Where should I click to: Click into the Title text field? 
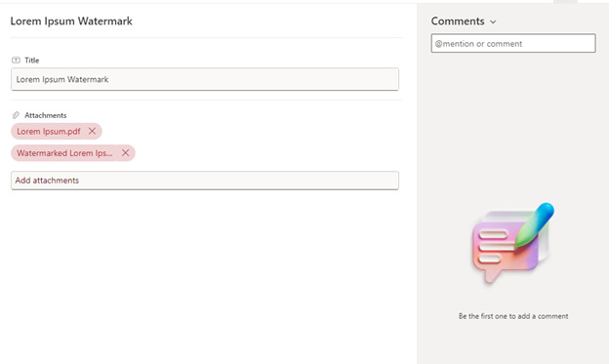point(205,79)
